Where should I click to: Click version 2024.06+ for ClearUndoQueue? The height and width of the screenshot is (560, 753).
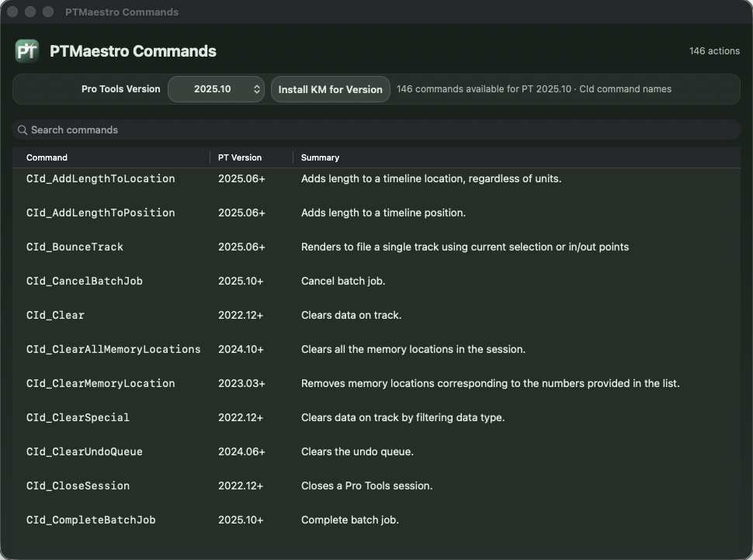tap(241, 451)
